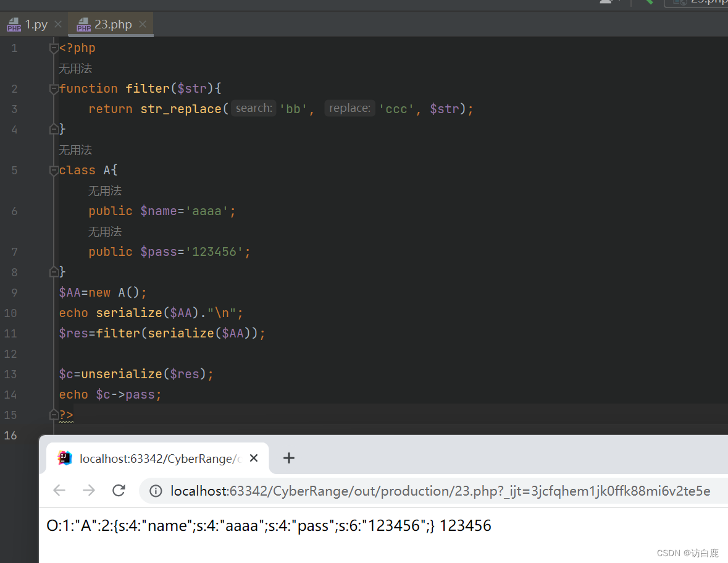This screenshot has width=728, height=563.
Task: Click the $c=unserialize($res) line
Action: (x=136, y=375)
